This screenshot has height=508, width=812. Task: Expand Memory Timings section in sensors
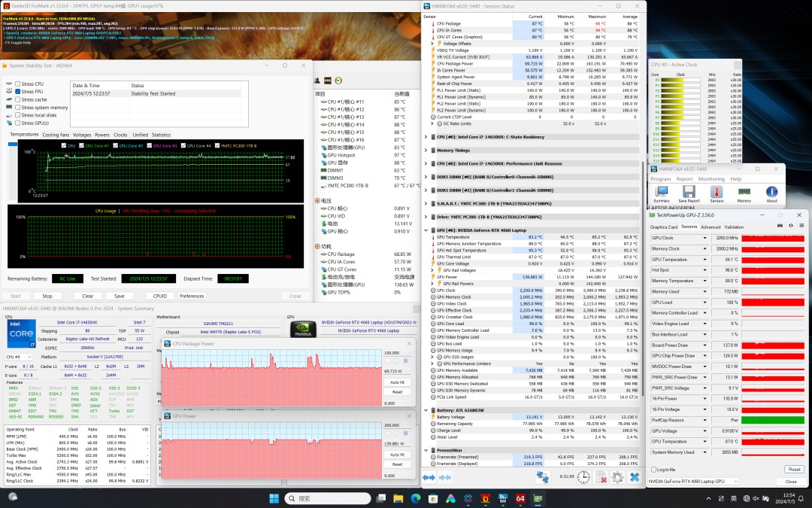coord(426,151)
